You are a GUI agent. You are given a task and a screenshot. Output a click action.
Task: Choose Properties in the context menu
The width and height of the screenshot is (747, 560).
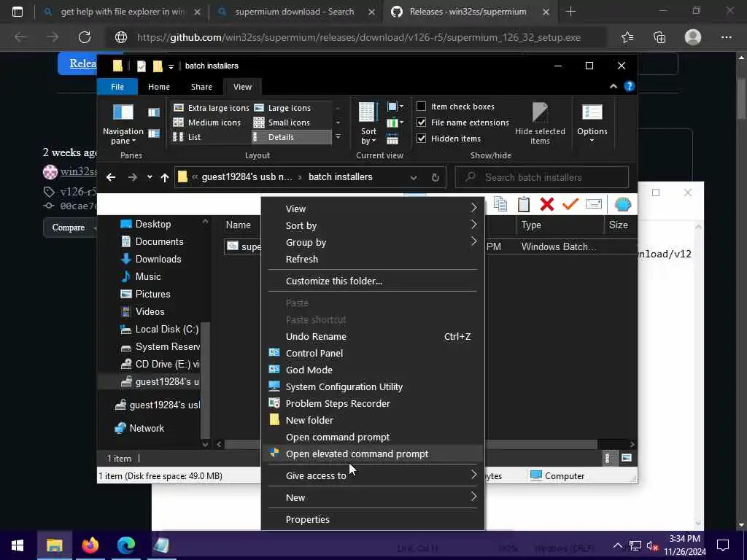373,519
